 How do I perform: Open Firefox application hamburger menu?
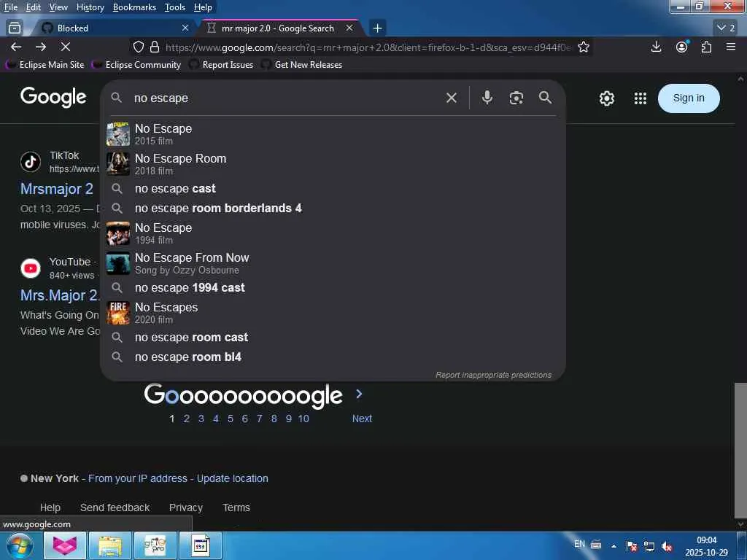(x=731, y=47)
